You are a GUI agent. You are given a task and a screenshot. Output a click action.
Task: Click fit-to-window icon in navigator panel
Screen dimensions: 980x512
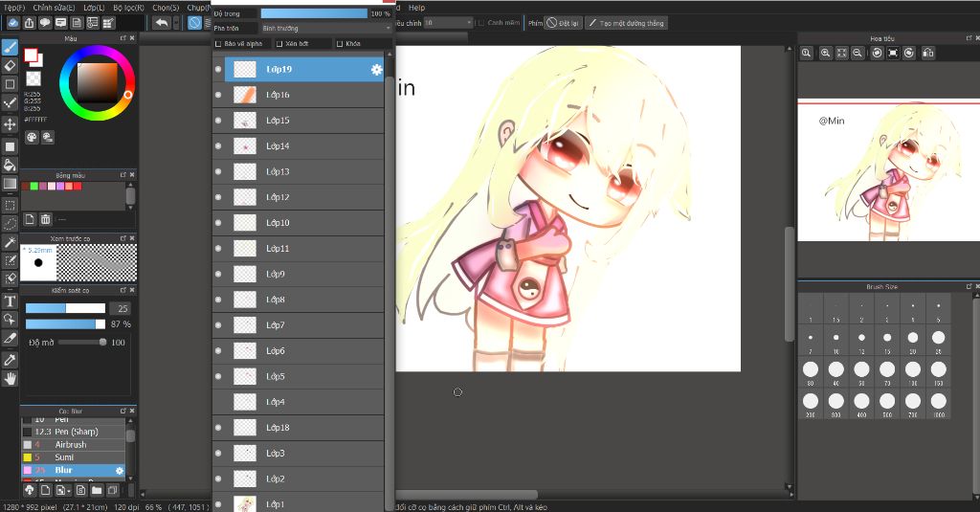point(842,54)
